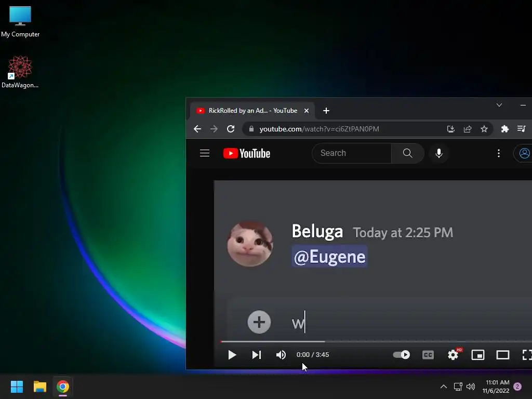The image size is (532, 399).
Task: Skip to the next video
Action: pyautogui.click(x=257, y=355)
